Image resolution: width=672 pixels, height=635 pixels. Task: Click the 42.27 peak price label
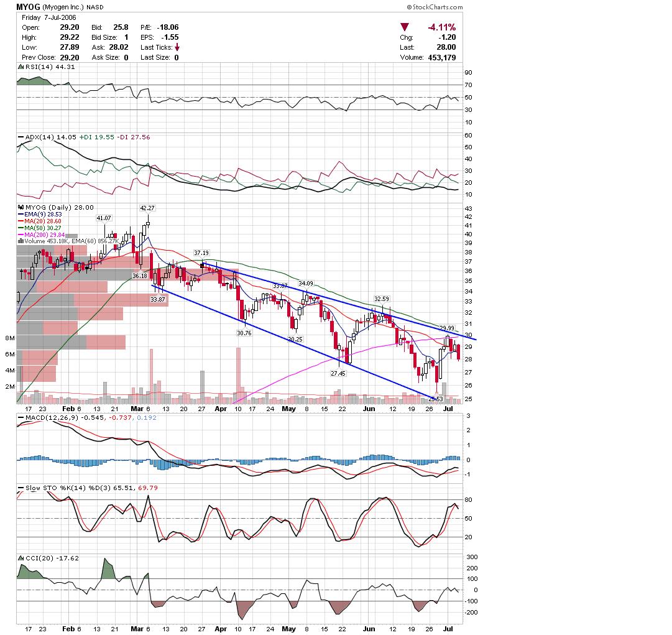pyautogui.click(x=147, y=208)
